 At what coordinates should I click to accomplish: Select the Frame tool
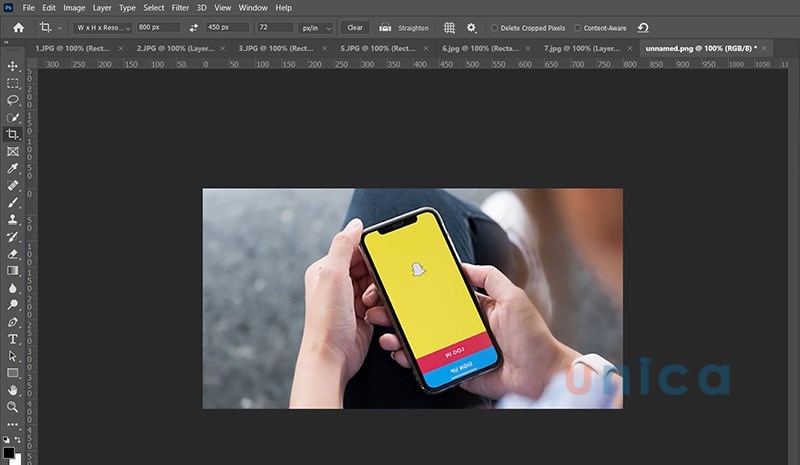click(13, 152)
